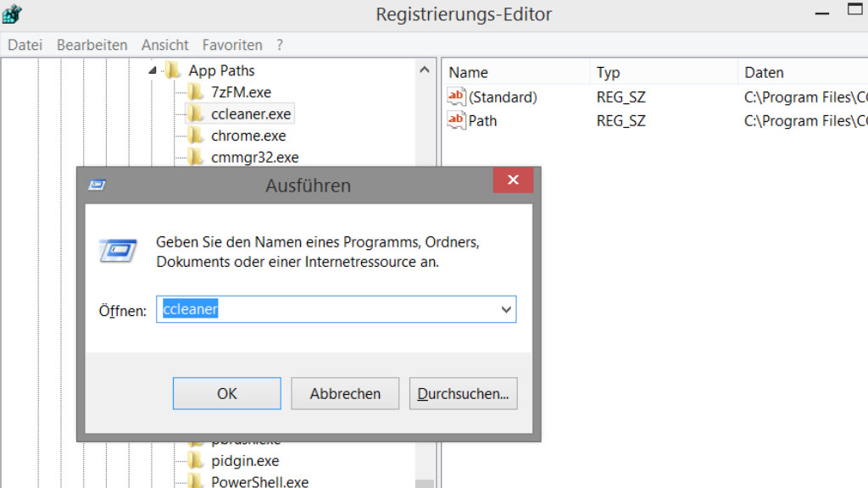Open the Bearbeiten menu
The width and height of the screenshot is (868, 488).
92,45
